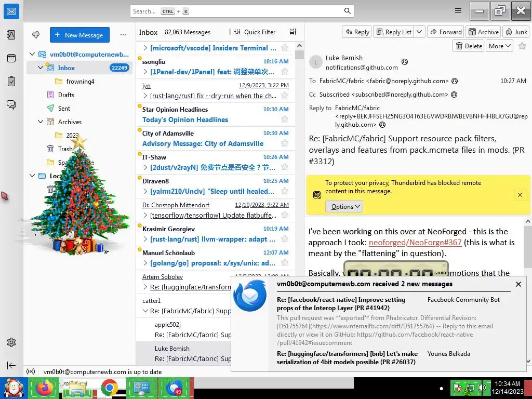The image size is (532, 399).
Task: Mark the message as Junk
Action: [x=516, y=32]
